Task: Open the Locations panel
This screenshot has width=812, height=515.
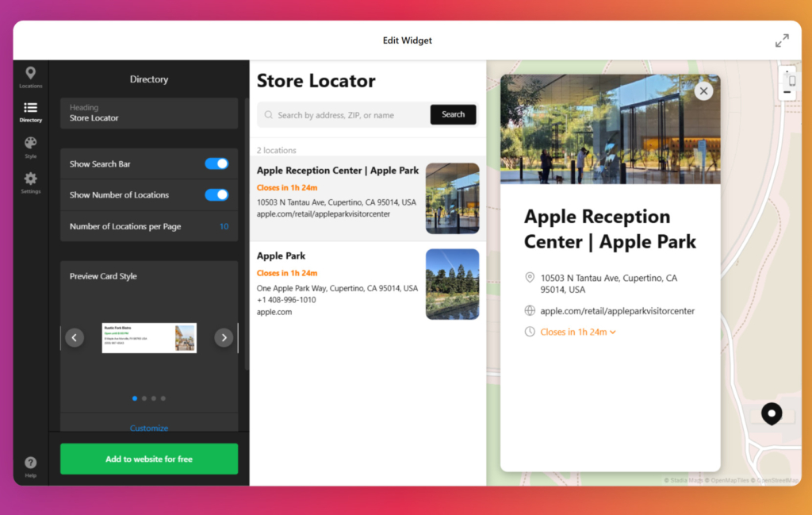Action: point(30,76)
